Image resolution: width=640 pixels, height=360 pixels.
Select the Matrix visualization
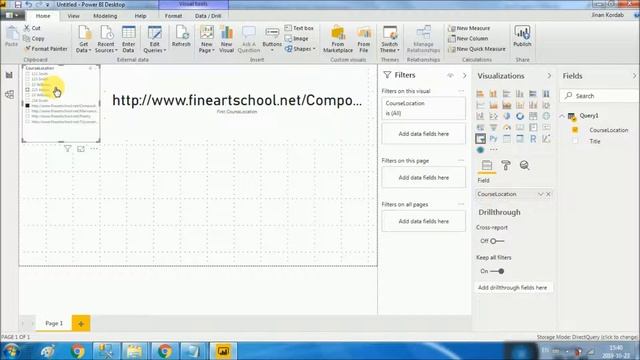coord(520,138)
